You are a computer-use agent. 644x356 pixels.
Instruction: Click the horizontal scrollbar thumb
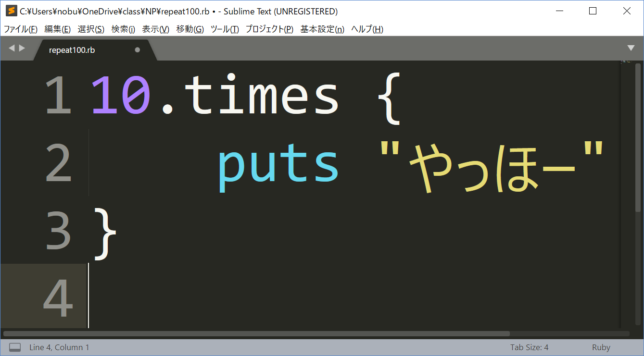256,333
